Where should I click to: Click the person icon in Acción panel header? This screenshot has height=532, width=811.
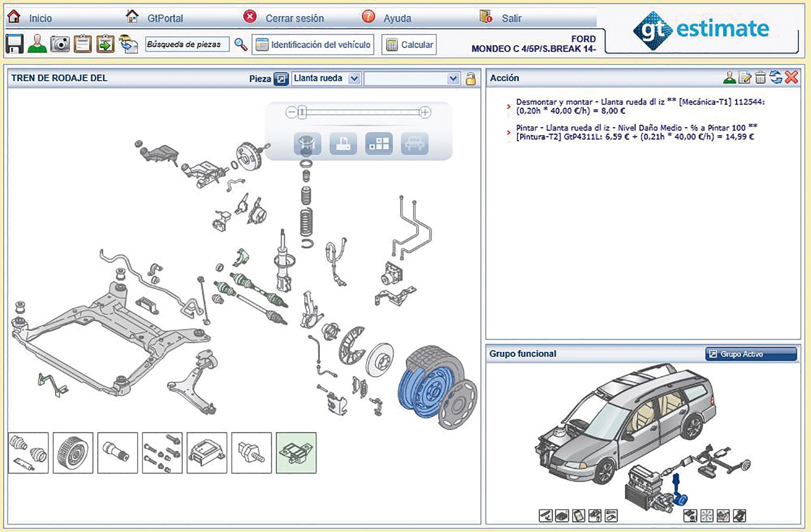[x=729, y=77]
